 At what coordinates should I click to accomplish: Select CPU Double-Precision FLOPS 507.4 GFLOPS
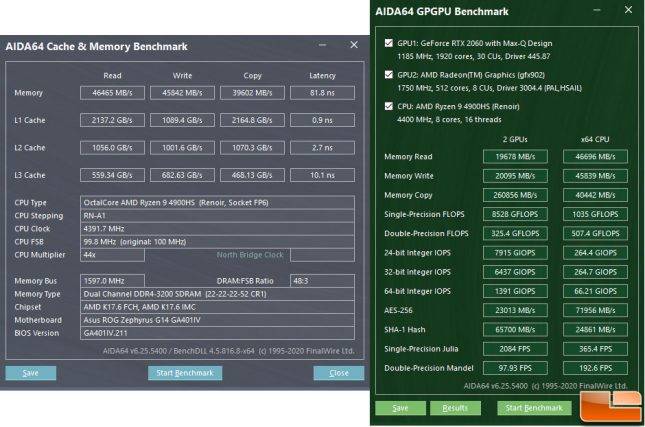[x=595, y=234]
